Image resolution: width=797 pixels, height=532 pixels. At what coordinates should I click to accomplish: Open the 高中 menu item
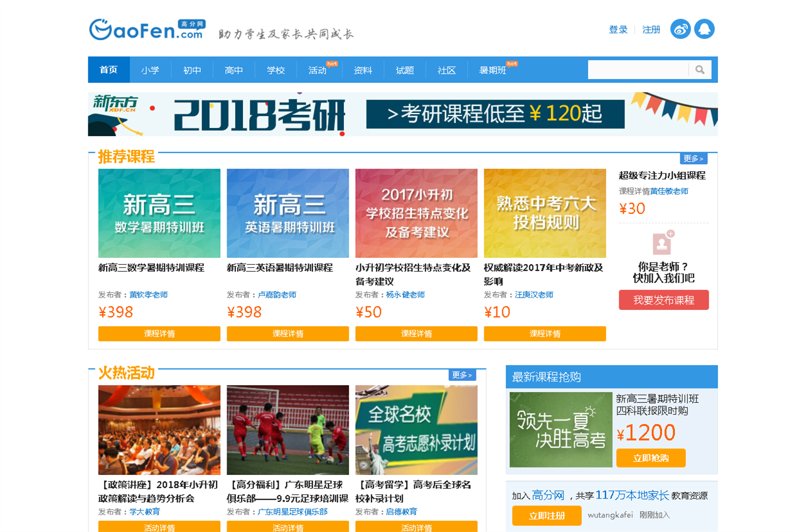point(234,70)
